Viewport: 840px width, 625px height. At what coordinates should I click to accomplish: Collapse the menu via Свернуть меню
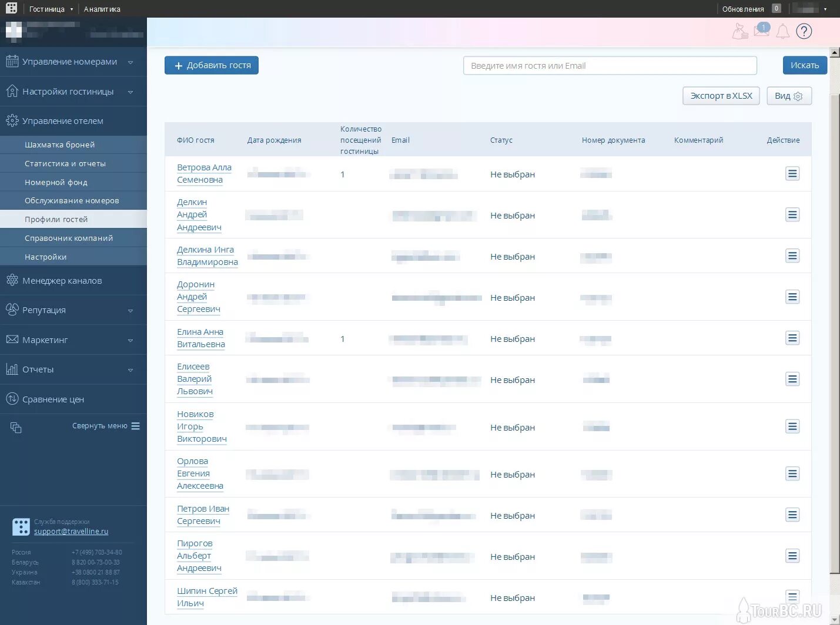tap(106, 426)
